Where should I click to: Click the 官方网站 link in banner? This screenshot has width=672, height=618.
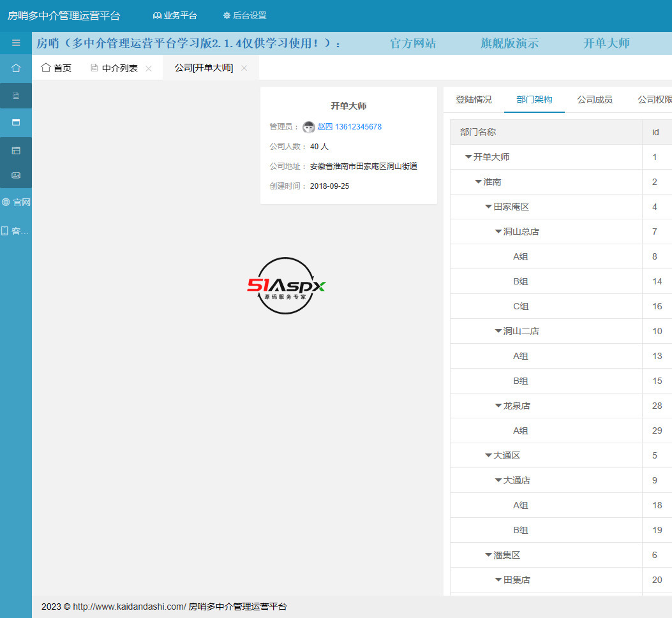pos(413,43)
